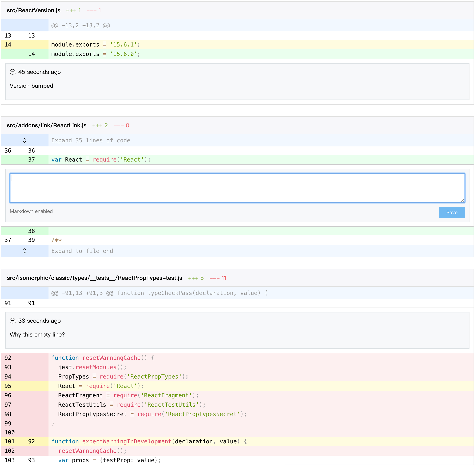This screenshot has height=465, width=476.
Task: Click the commenter avatar on the 'Version bumped' comment
Action: pos(12,72)
